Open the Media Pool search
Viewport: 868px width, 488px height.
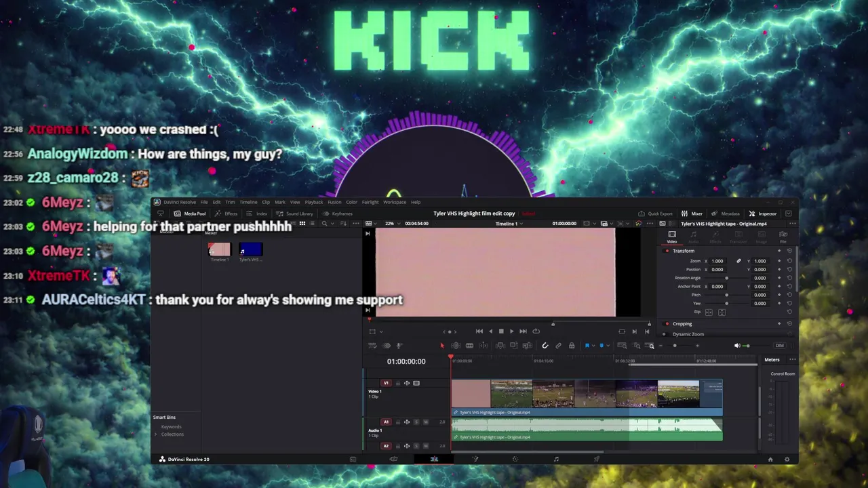click(x=324, y=224)
